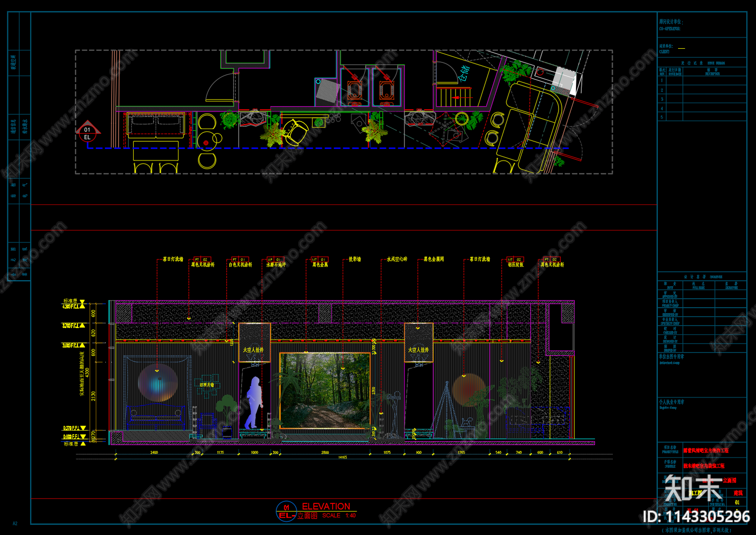The width and height of the screenshot is (756, 535).
Task: Select the 水泥空心砖 label
Action: (397, 259)
